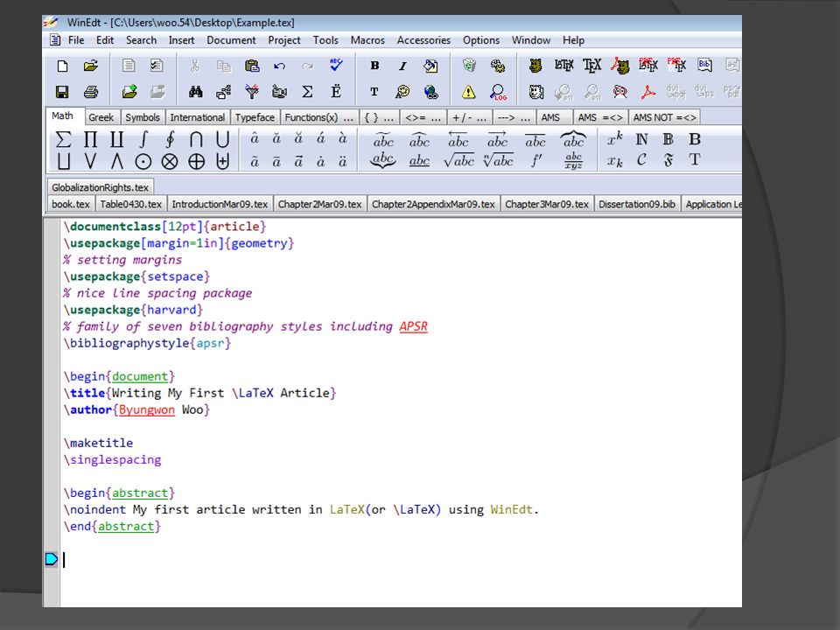Run the PDF LaTeX compile icon
This screenshot has width=840, height=630.
coord(648,66)
